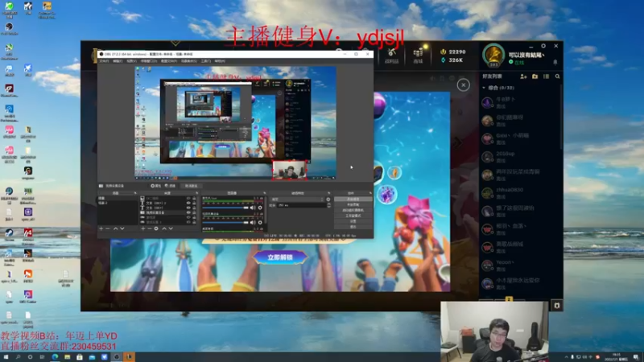Open the scene transition type dropdown

(x=297, y=199)
